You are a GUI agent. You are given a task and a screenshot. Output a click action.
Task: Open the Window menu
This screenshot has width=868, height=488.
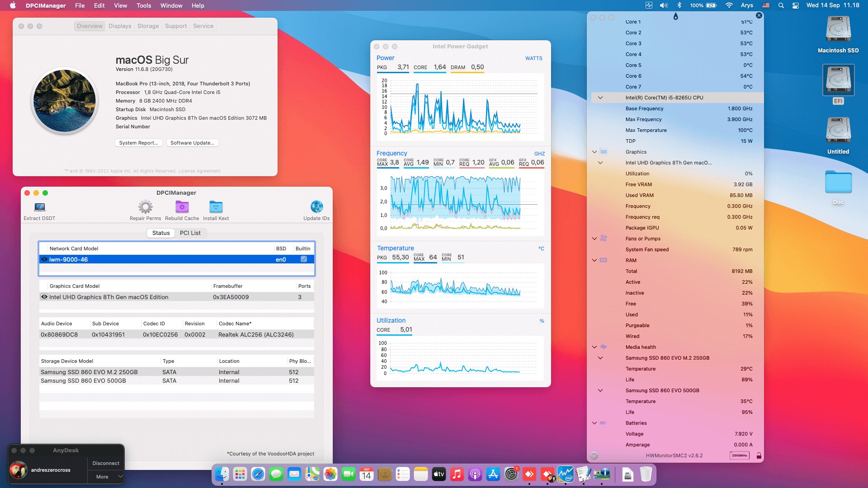click(x=171, y=5)
